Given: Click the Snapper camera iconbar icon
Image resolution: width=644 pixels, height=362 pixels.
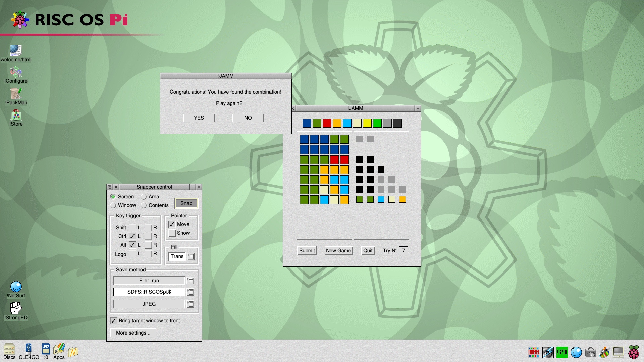Looking at the screenshot, I should pos(590,352).
